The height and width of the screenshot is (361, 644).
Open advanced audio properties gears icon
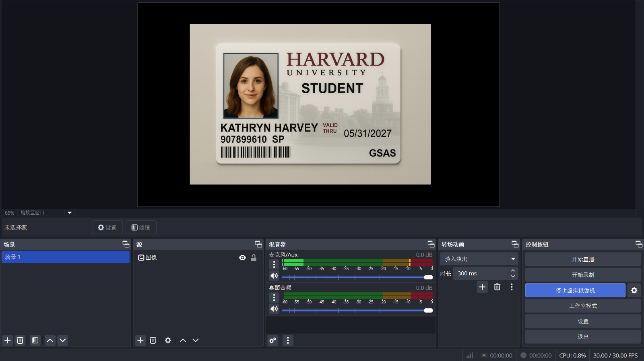click(x=273, y=340)
